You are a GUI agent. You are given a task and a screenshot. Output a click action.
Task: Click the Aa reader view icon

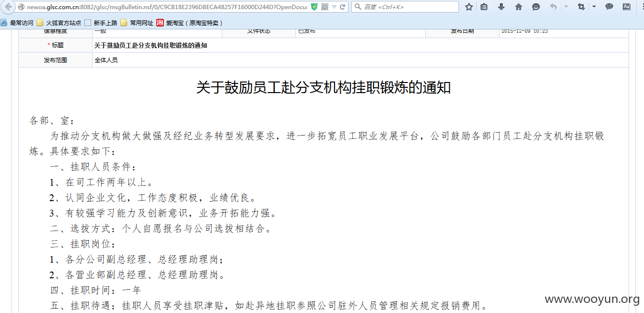[x=627, y=7]
